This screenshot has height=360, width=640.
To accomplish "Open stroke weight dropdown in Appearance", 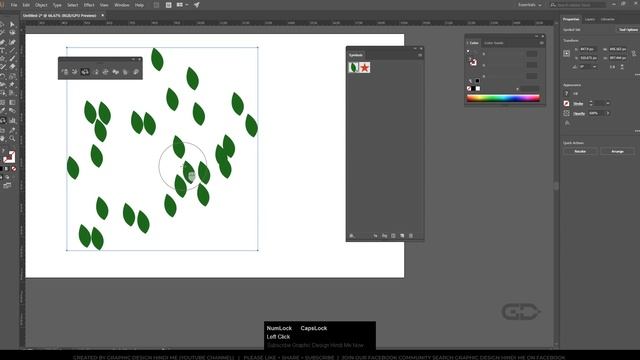I will [608, 103].
